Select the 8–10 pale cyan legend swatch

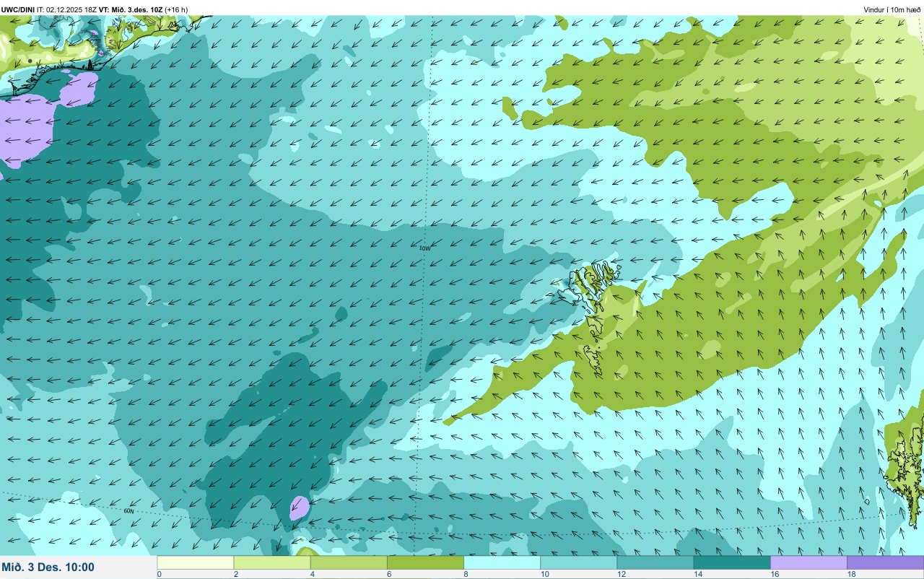click(502, 562)
